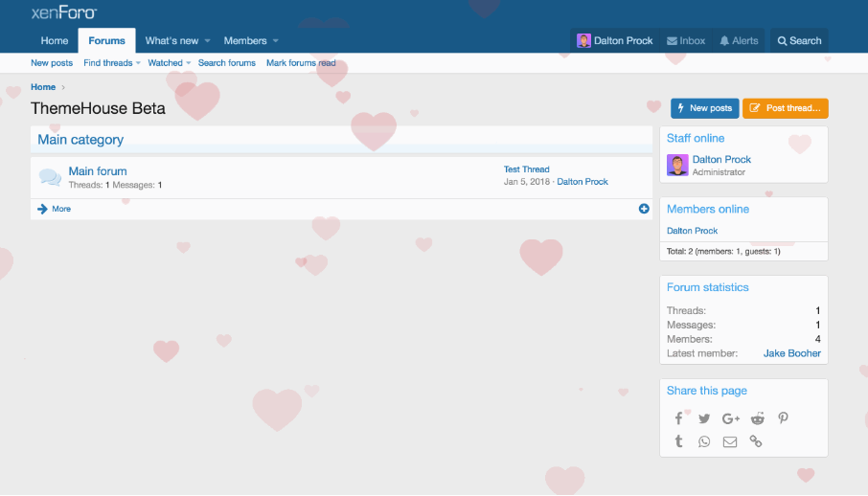Share page via Twitter icon
This screenshot has width=868, height=496.
(x=704, y=418)
